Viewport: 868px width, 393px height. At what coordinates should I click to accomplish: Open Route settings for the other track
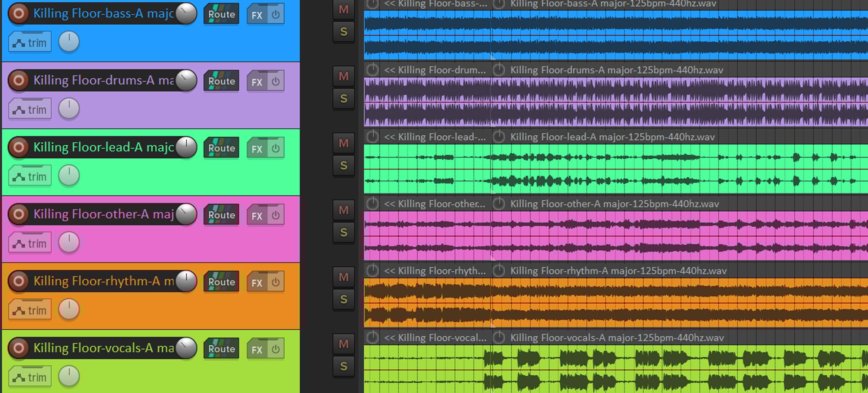point(221,215)
